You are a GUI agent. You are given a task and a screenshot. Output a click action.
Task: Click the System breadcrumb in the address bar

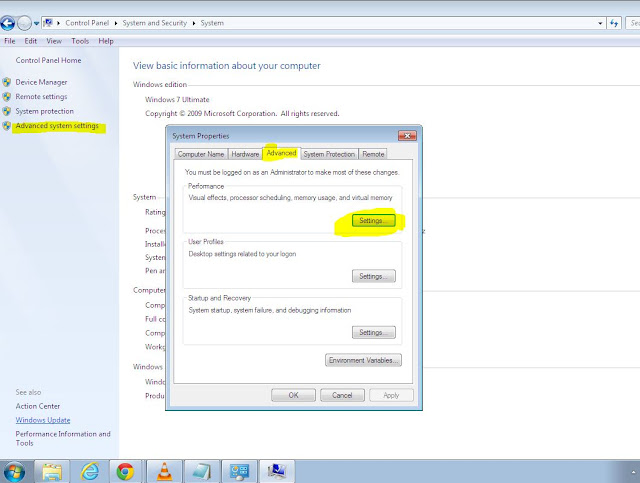[212, 23]
